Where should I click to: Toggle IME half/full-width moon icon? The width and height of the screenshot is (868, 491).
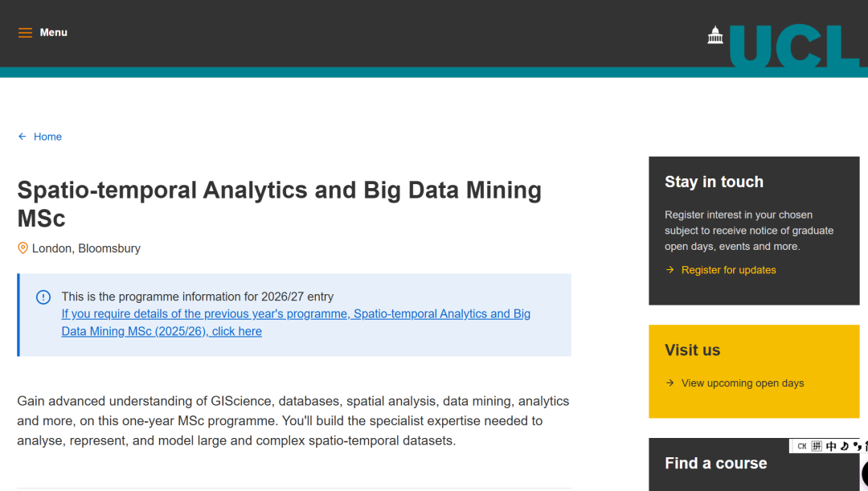pyautogui.click(x=844, y=446)
